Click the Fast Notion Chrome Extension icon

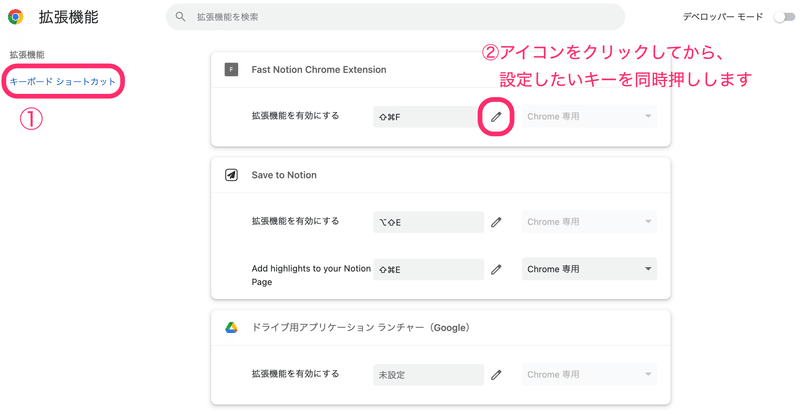pos(231,69)
